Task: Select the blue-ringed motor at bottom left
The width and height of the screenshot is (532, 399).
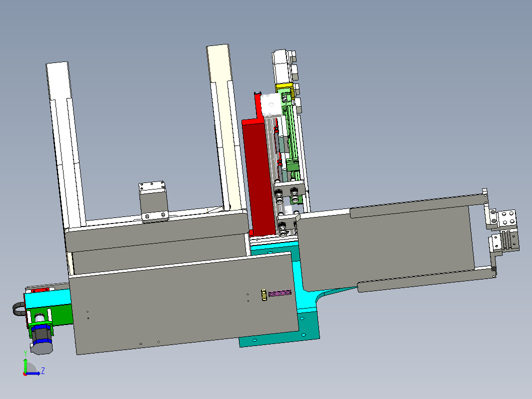Action: pos(41,338)
